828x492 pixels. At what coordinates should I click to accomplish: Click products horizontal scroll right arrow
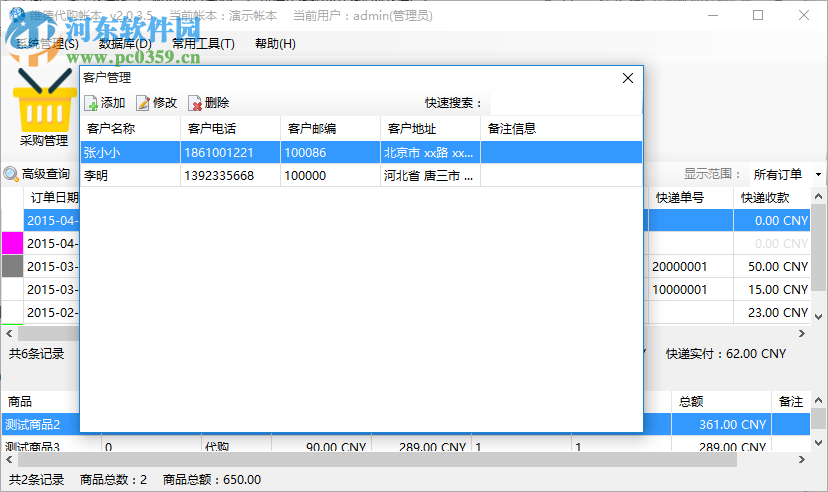pos(802,460)
